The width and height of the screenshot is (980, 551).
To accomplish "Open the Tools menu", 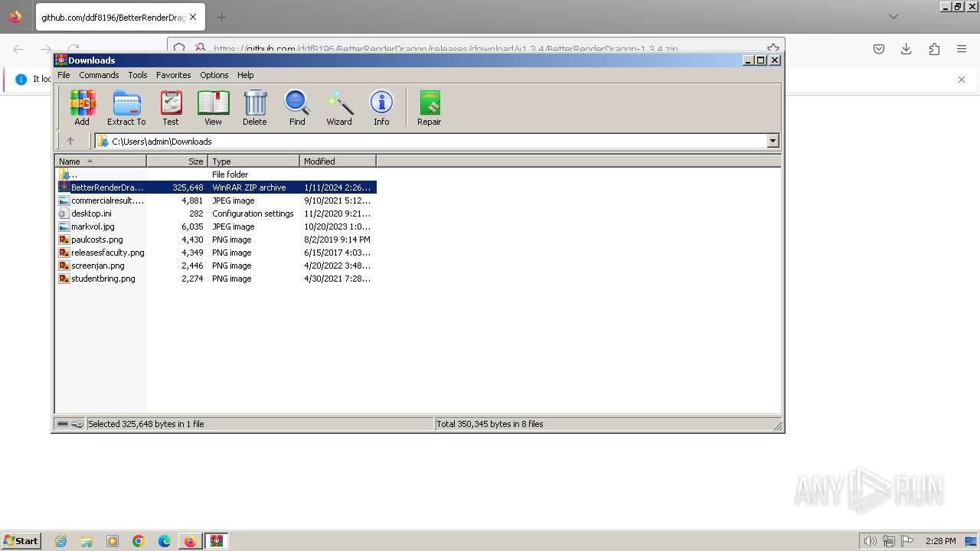I will pyautogui.click(x=138, y=75).
